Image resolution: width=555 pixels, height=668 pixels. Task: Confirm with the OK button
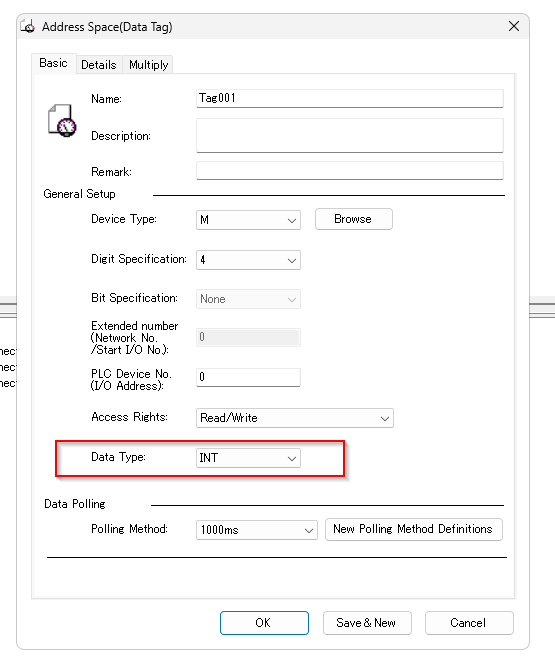(x=264, y=623)
